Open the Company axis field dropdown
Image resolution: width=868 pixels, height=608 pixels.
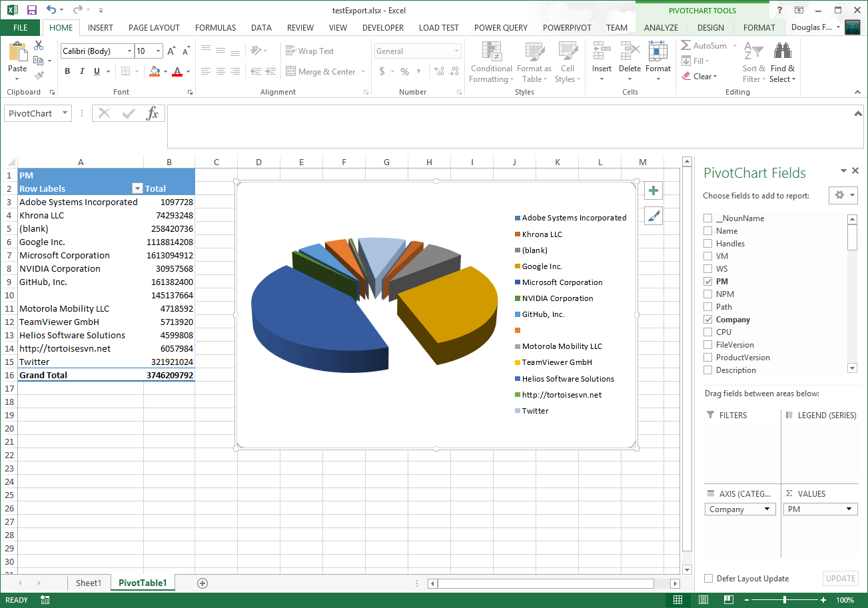(x=767, y=509)
